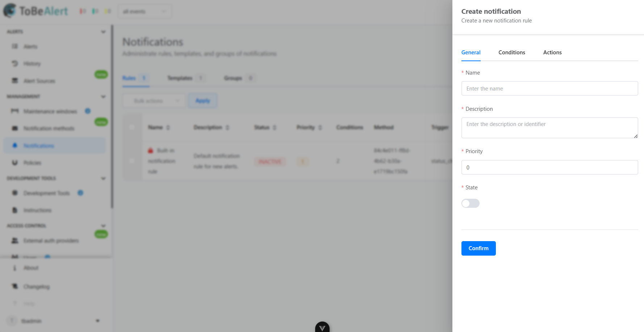The height and width of the screenshot is (332, 644).
Task: Click the Apply button
Action: (x=203, y=101)
